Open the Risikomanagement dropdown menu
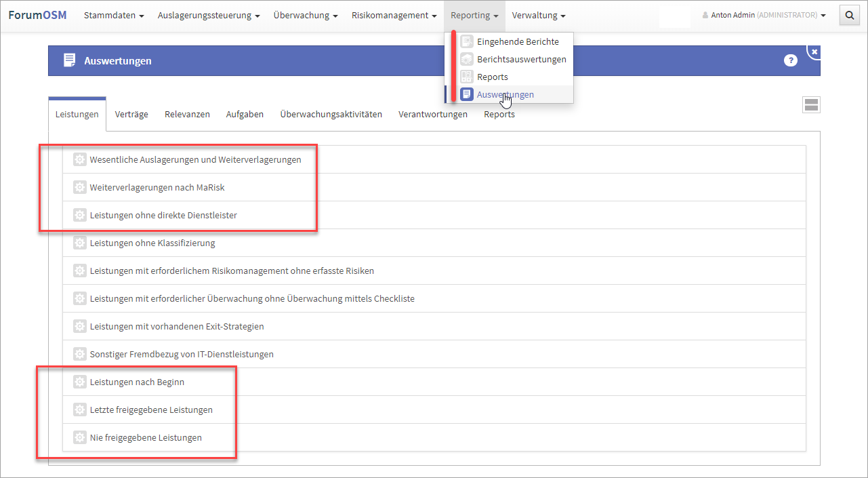 (394, 15)
